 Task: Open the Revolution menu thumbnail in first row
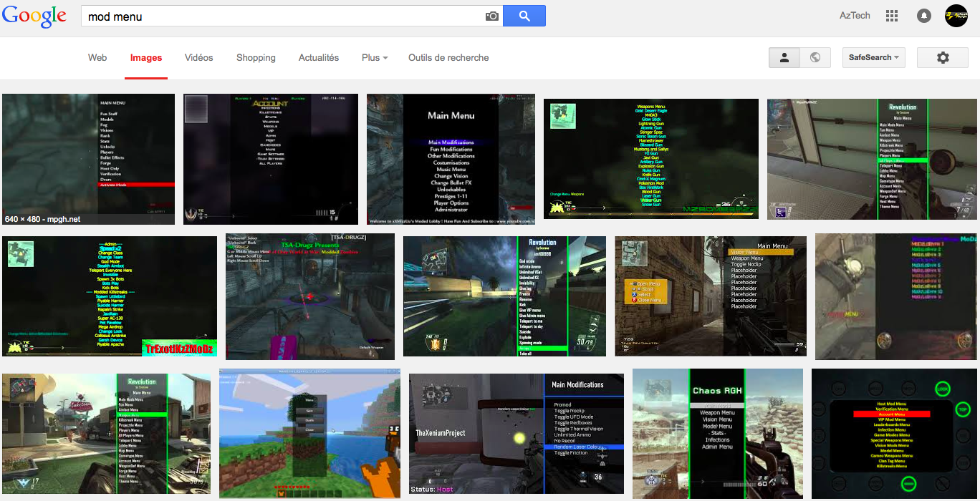click(872, 159)
